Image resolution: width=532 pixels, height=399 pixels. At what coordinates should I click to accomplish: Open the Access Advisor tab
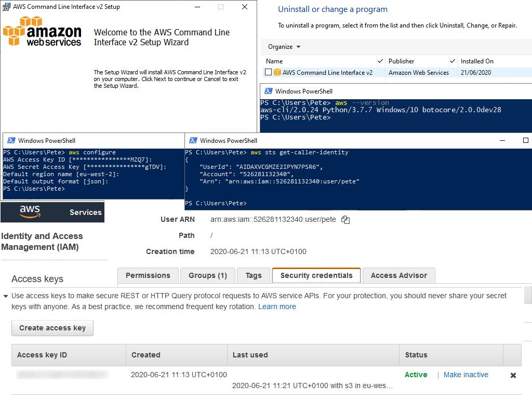click(x=398, y=275)
